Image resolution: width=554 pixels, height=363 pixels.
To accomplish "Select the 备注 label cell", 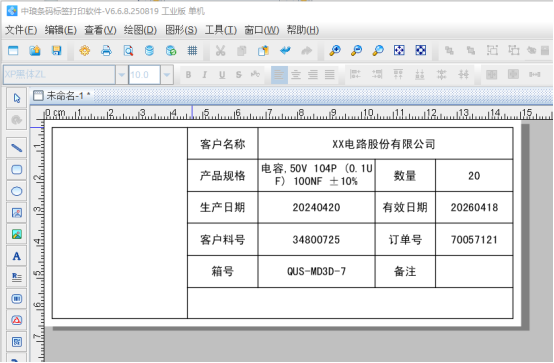I will (405, 271).
